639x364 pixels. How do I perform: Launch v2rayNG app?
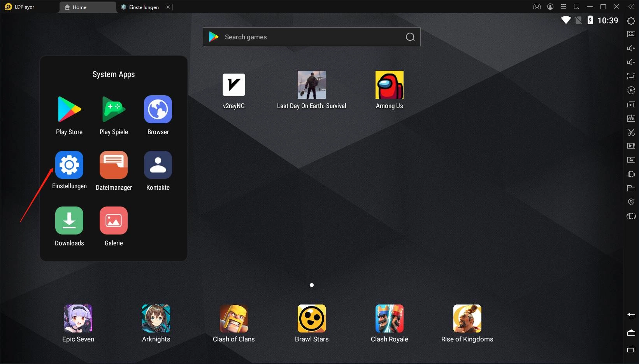pos(234,91)
